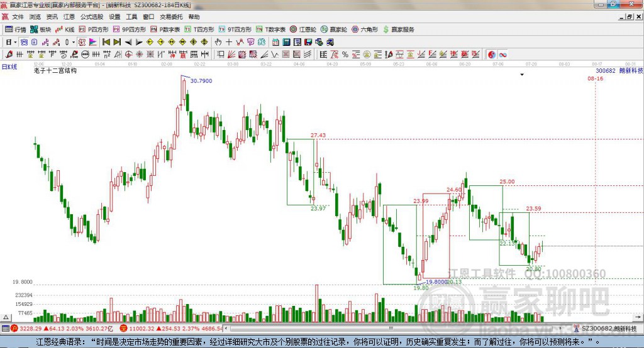This screenshot has height=348, width=644.
Task: Open the 设置 menu
Action: [x=114, y=17]
